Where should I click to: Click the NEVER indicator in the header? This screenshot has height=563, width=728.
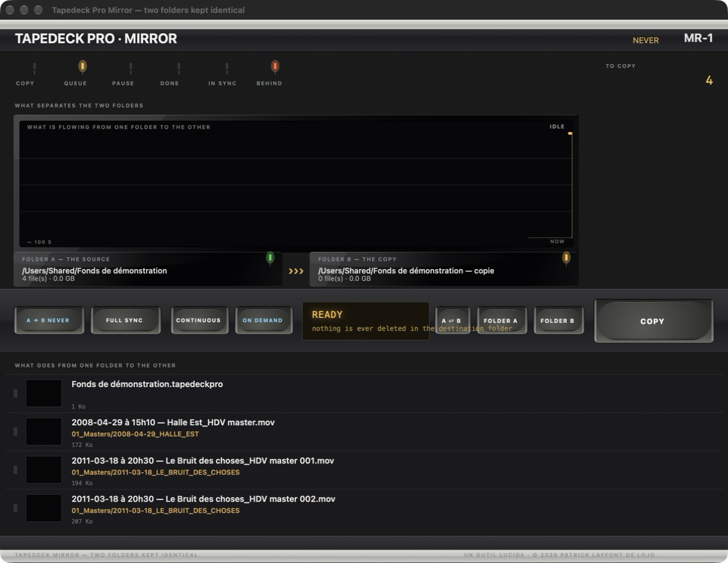click(645, 40)
